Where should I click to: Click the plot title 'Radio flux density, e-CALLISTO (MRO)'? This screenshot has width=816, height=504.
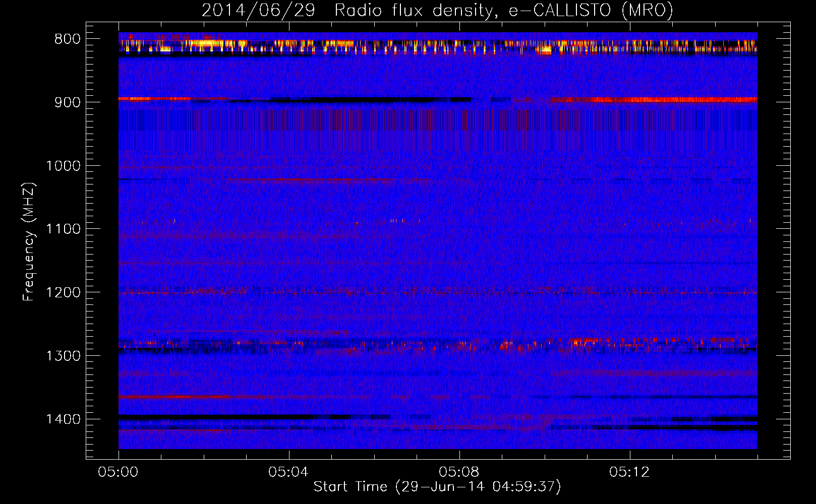click(504, 10)
